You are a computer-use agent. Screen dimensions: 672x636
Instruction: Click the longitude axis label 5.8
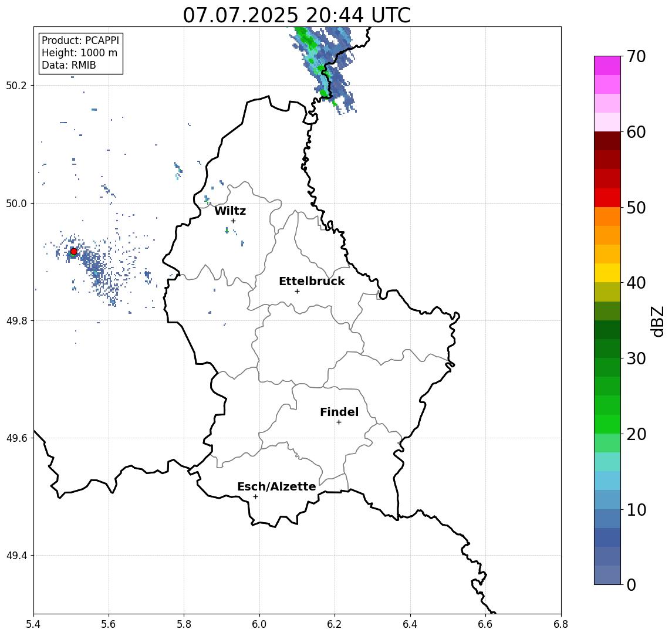click(184, 624)
